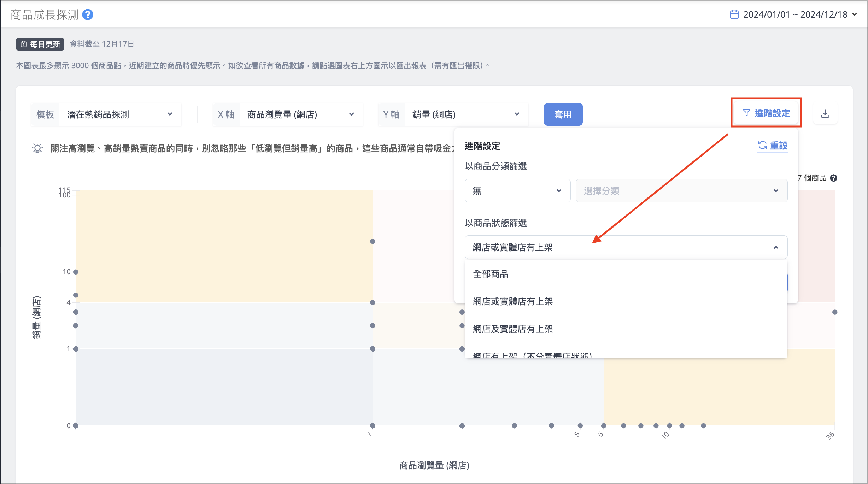868x484 pixels.
Task: Click the calendar icon by date range
Action: click(x=734, y=14)
